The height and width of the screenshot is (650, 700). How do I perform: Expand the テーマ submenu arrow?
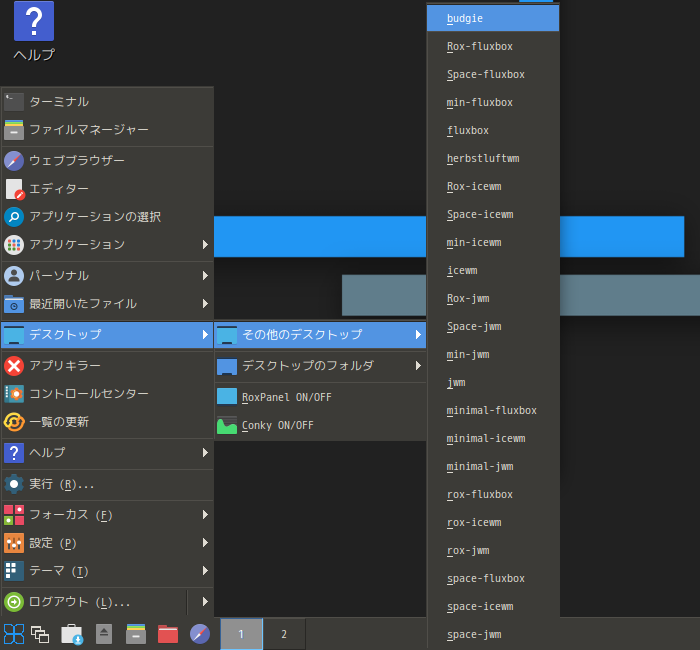[205, 571]
